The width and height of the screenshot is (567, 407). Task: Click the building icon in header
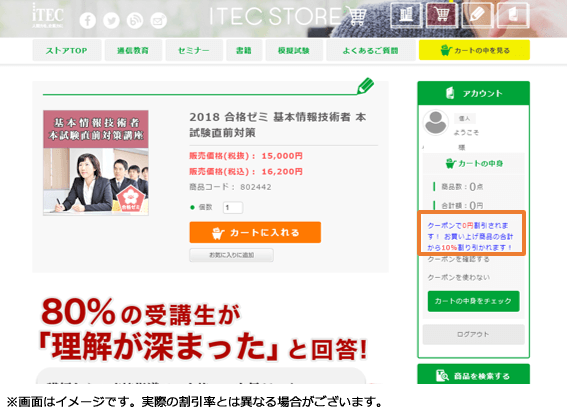coord(406,15)
